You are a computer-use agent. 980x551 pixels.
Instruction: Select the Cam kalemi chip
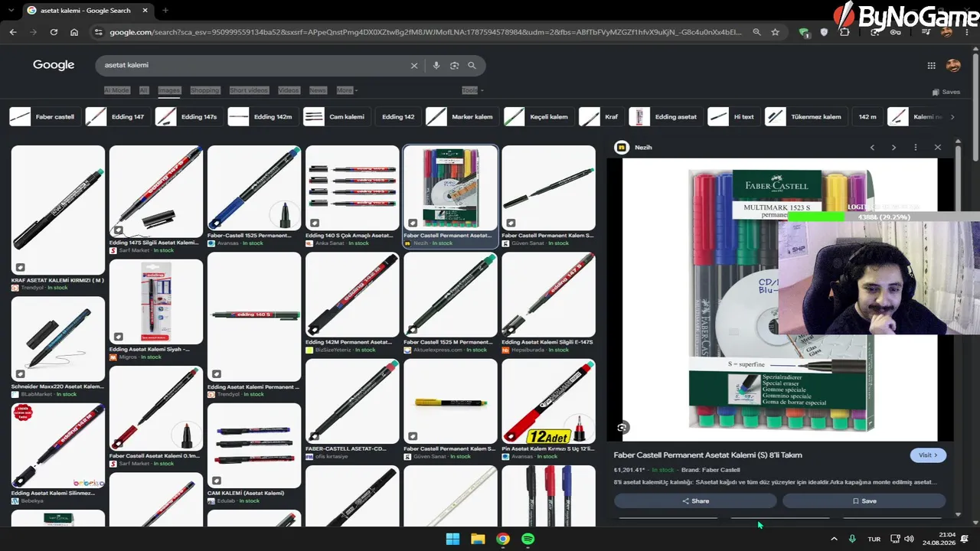click(x=337, y=117)
